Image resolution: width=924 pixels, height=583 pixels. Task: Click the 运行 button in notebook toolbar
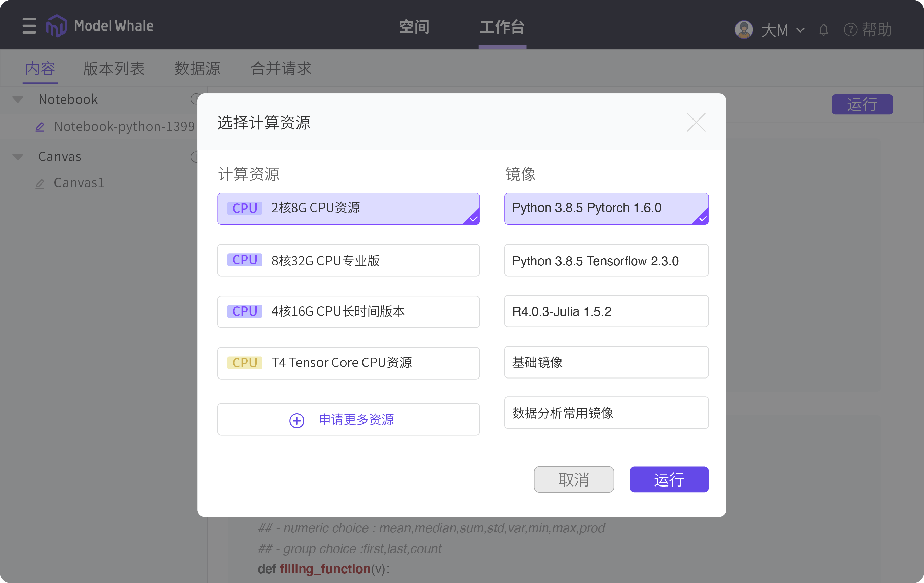click(x=862, y=104)
